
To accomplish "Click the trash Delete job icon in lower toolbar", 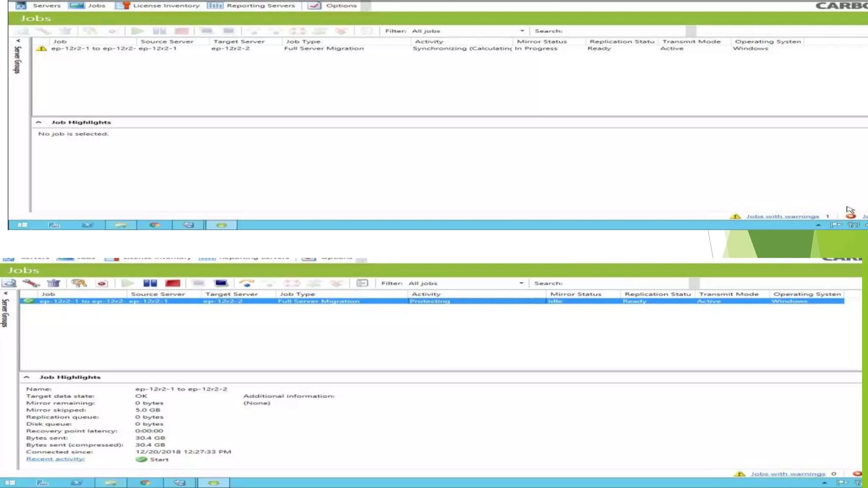I will [x=54, y=283].
